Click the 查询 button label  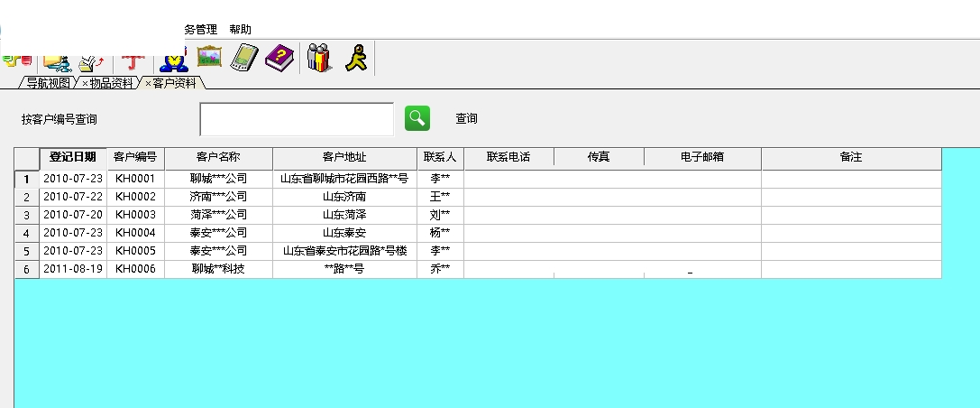[x=466, y=118]
